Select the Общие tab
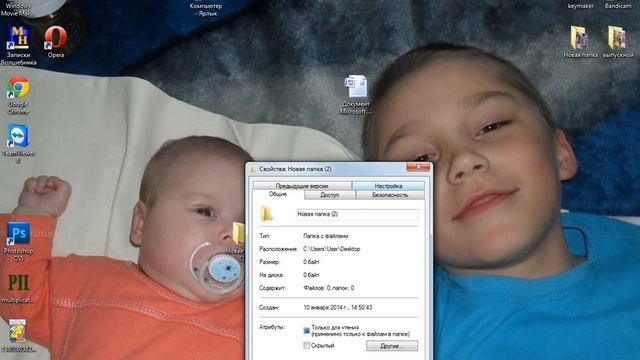The image size is (640, 360). tap(278, 194)
